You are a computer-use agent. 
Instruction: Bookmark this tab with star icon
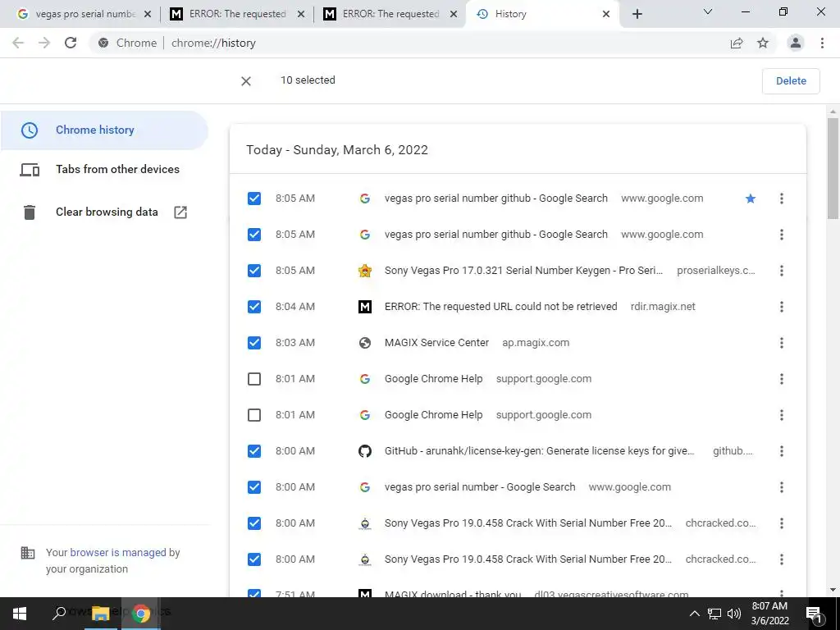(763, 43)
